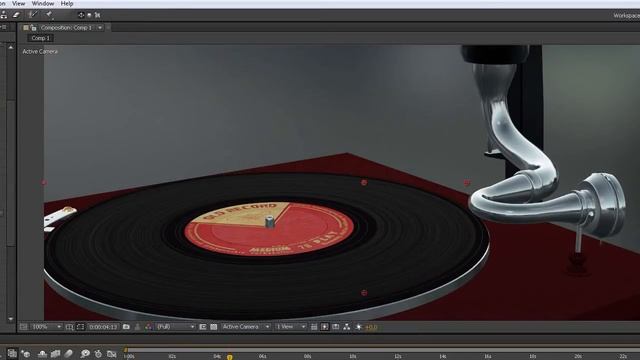The height and width of the screenshot is (360, 640).
Task: Toggle Auto-keyframe stopwatch icon
Action: pyautogui.click(x=98, y=354)
